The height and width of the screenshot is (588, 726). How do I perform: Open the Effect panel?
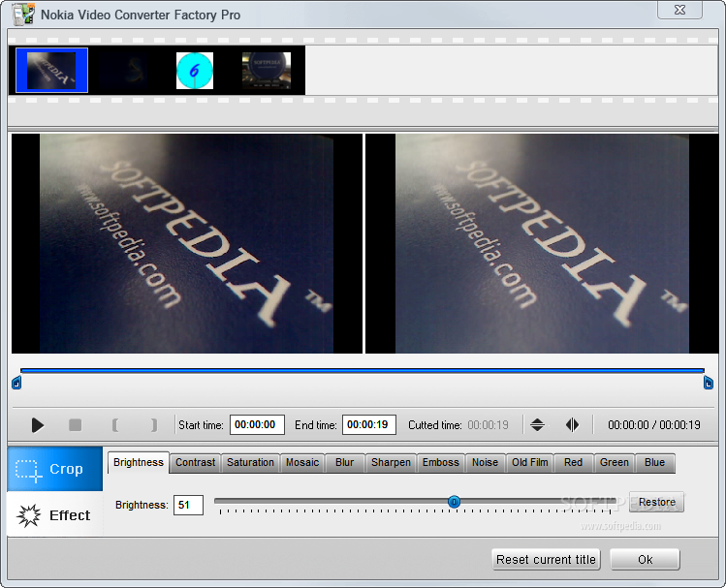[54, 514]
